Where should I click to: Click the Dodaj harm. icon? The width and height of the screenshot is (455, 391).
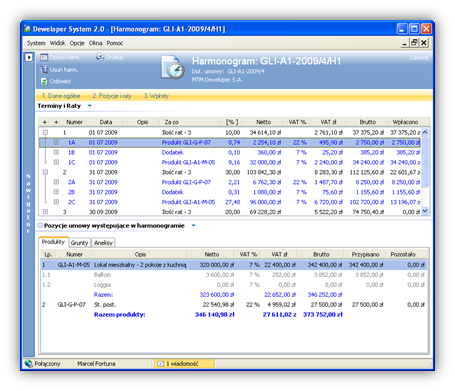tap(44, 57)
